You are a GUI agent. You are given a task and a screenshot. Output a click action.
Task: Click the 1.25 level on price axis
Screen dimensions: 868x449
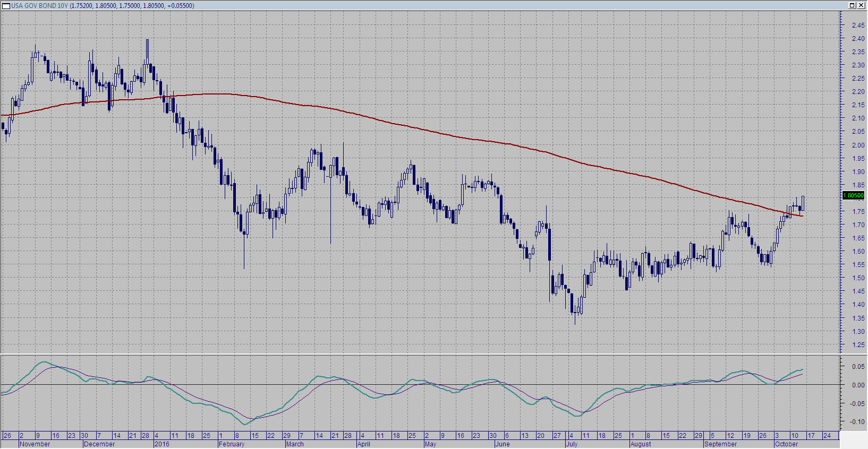point(858,345)
